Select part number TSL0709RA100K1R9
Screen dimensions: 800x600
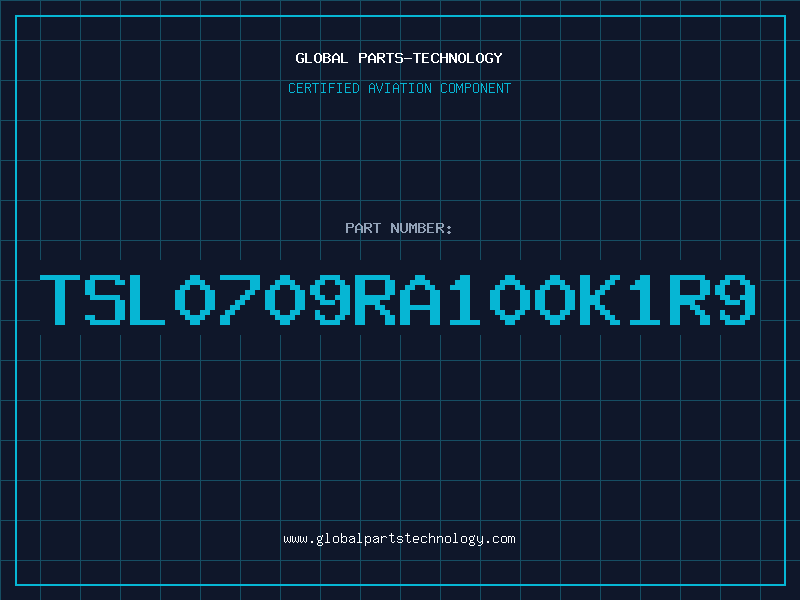398,299
